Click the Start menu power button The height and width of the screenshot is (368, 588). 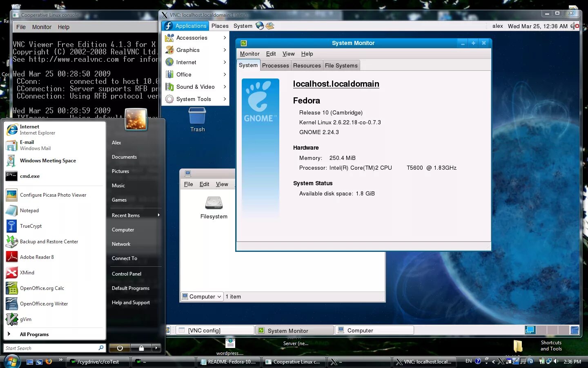pos(120,348)
